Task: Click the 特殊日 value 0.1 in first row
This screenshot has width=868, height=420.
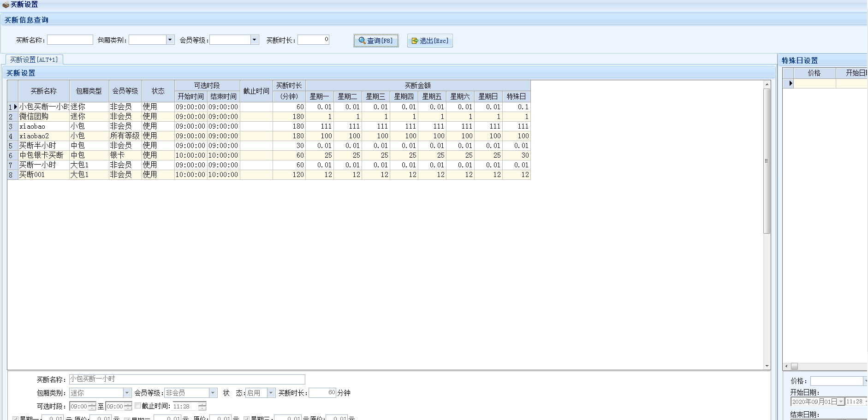Action: (x=517, y=107)
